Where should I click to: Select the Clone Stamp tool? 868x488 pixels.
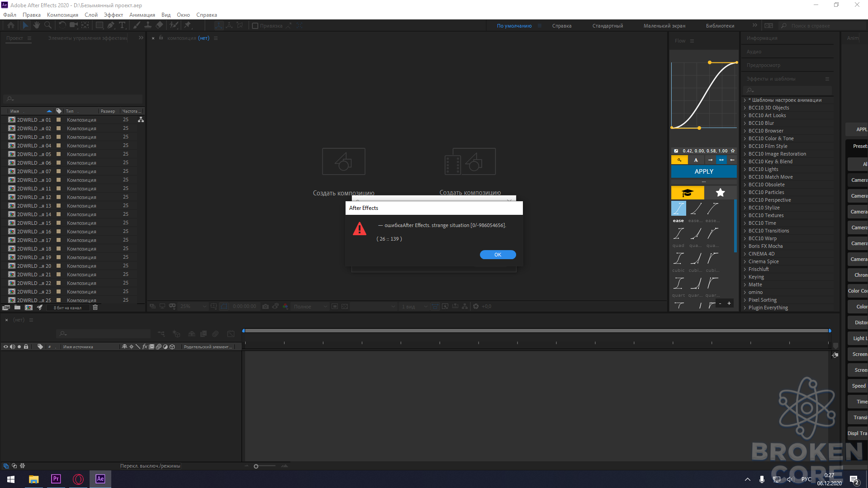point(148,25)
